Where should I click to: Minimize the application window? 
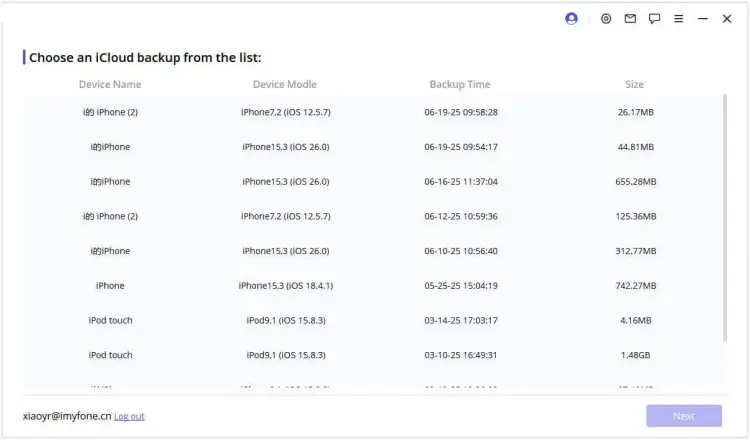tap(703, 19)
